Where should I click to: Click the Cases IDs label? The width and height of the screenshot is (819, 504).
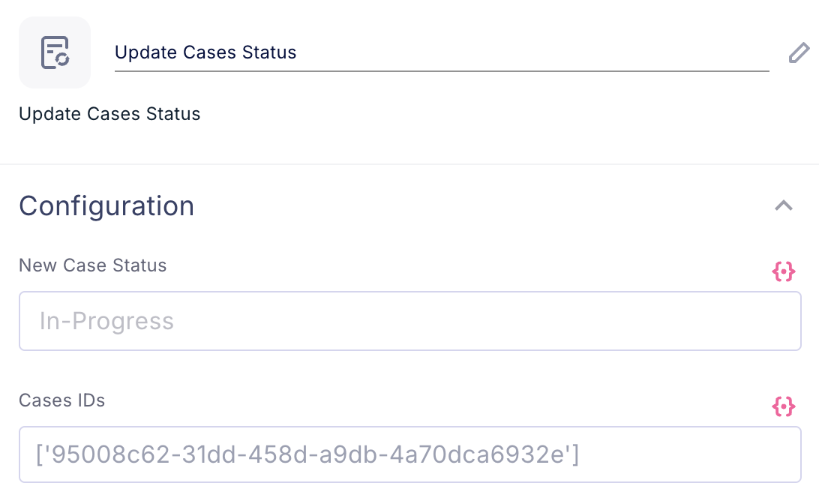tap(61, 400)
